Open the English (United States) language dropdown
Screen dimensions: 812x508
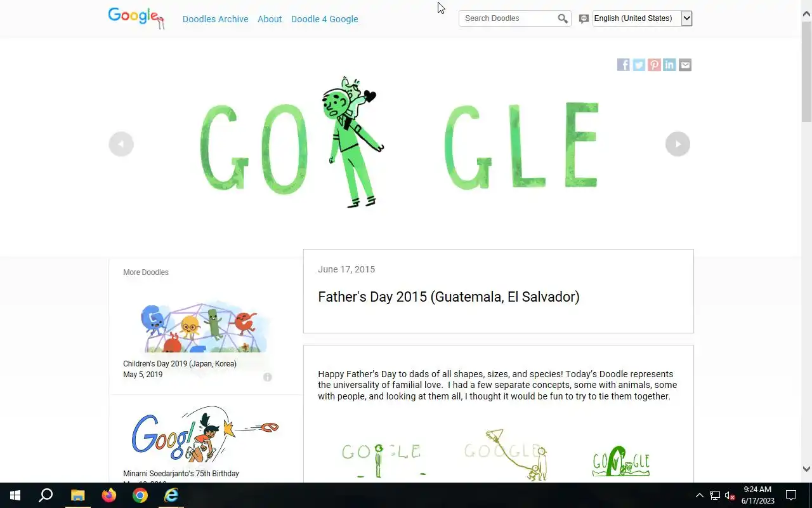pyautogui.click(x=642, y=18)
